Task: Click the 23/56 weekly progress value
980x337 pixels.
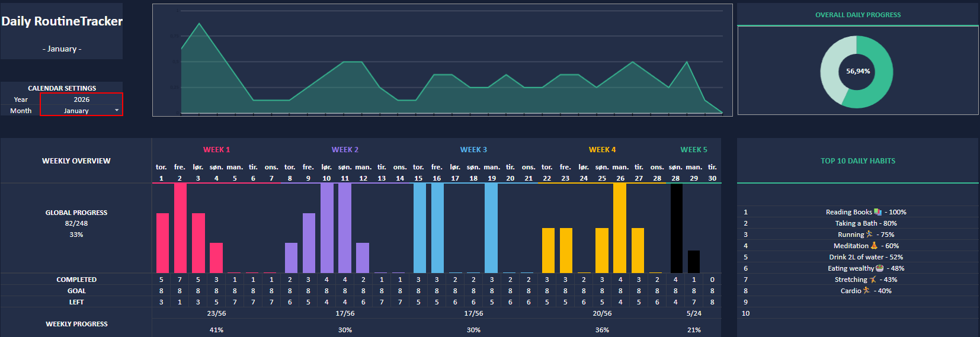Action: coord(216,313)
